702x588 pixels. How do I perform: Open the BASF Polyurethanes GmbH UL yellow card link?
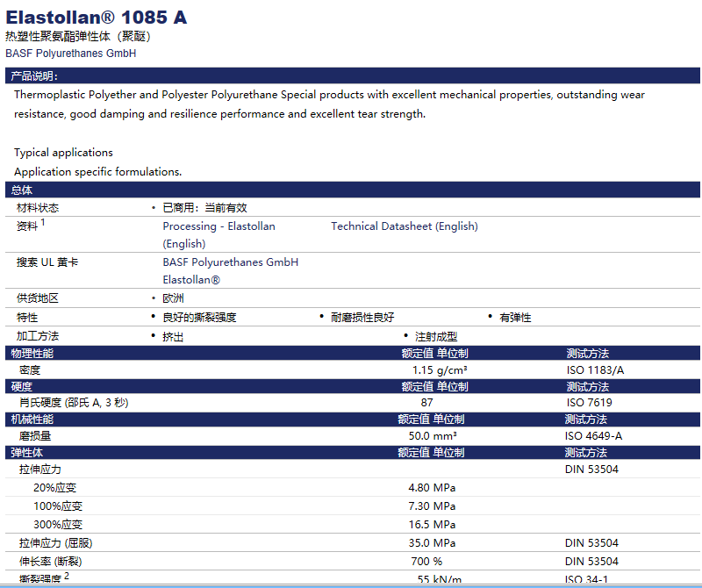(x=230, y=262)
